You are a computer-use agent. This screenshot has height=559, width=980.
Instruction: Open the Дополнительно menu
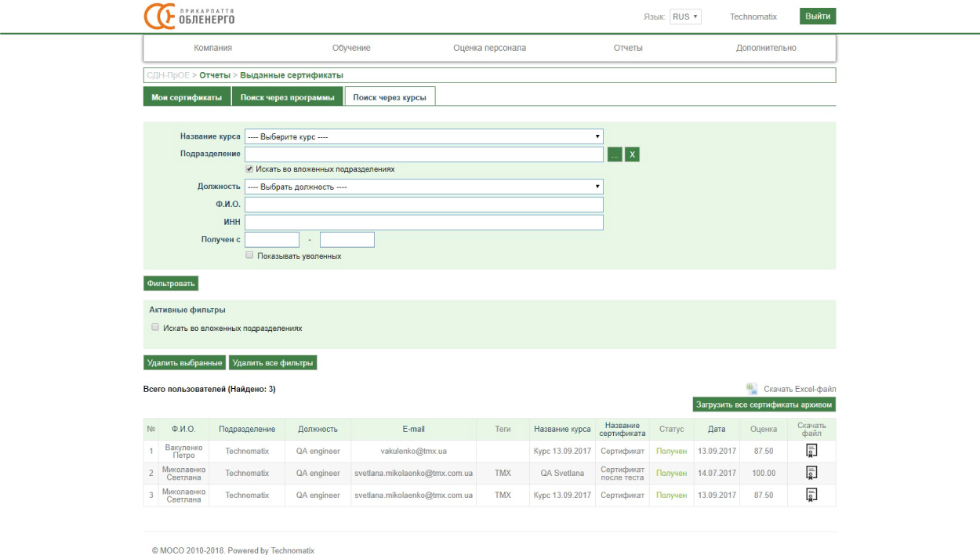click(x=766, y=48)
